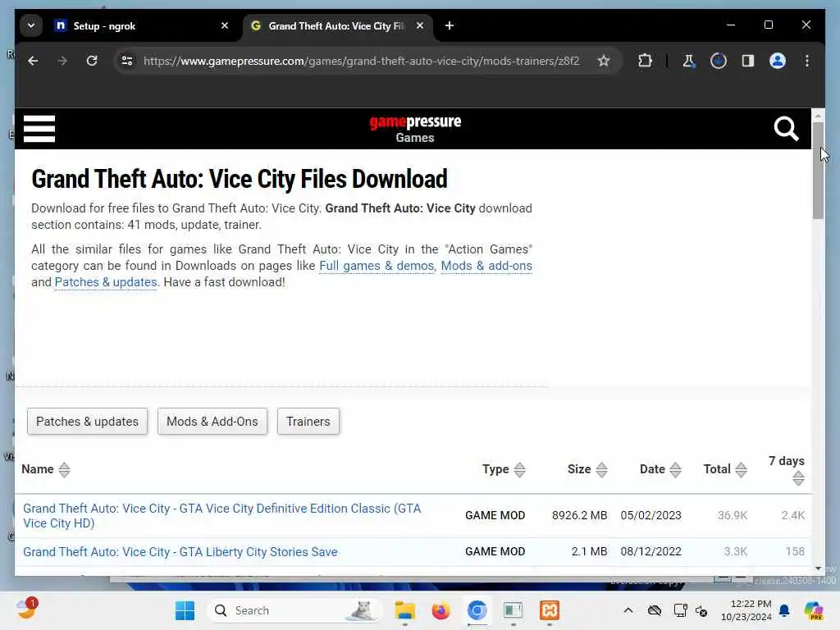Select the Grand Theft Auto: Vice City tab

pos(336,25)
